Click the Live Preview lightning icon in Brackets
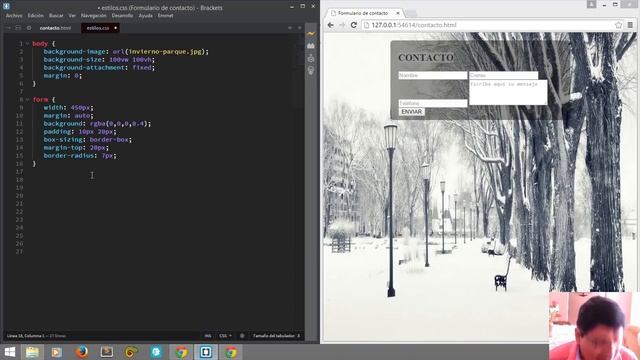 coord(311,34)
